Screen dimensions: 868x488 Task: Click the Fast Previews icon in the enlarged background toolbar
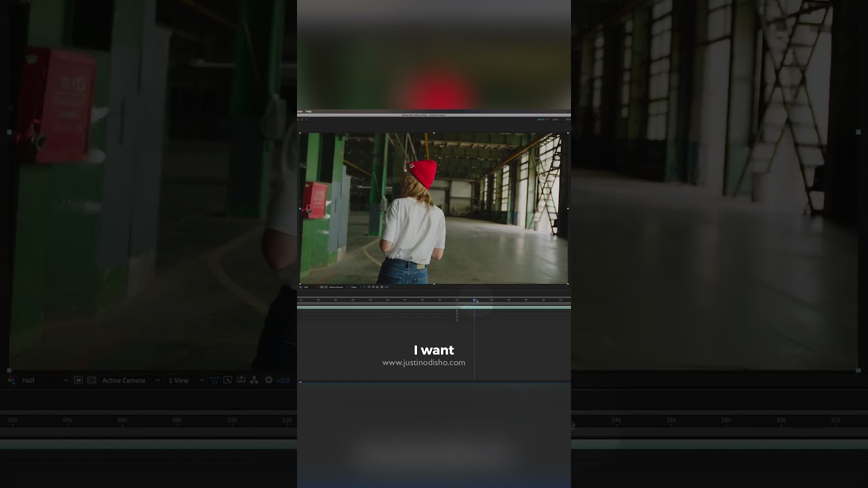point(227,380)
